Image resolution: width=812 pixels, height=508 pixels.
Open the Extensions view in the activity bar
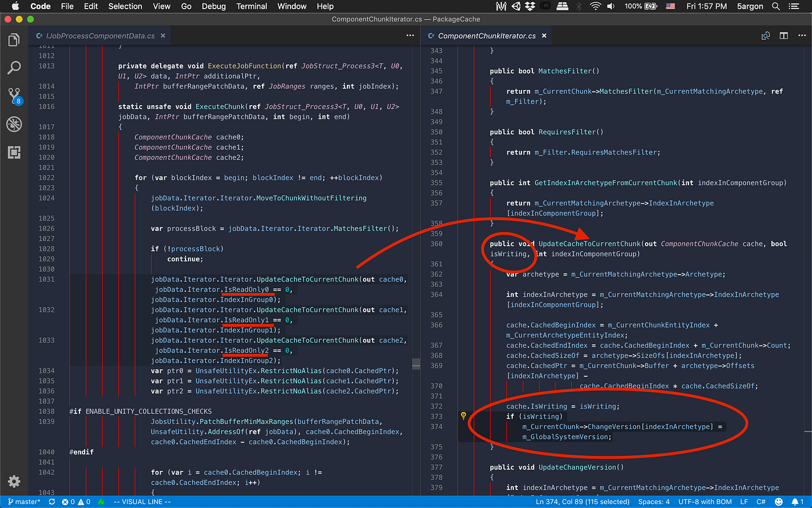pos(14,152)
